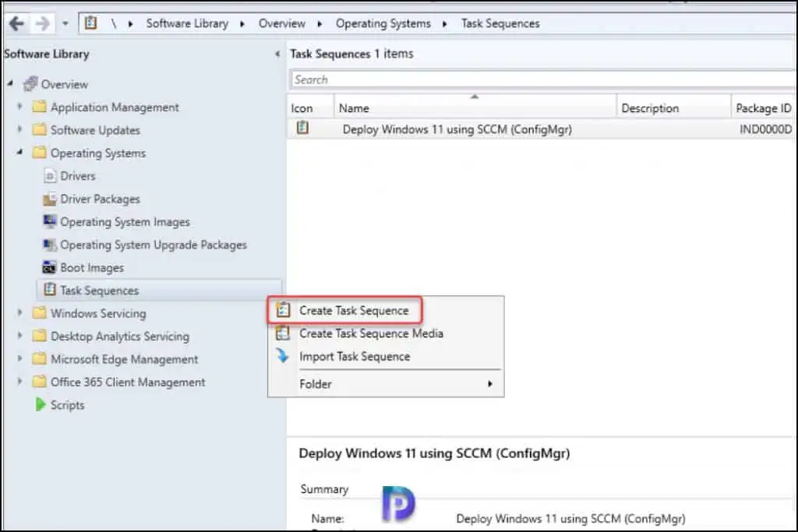Collapse the Operating Systems folder
This screenshot has height=532, width=798.
click(x=19, y=152)
